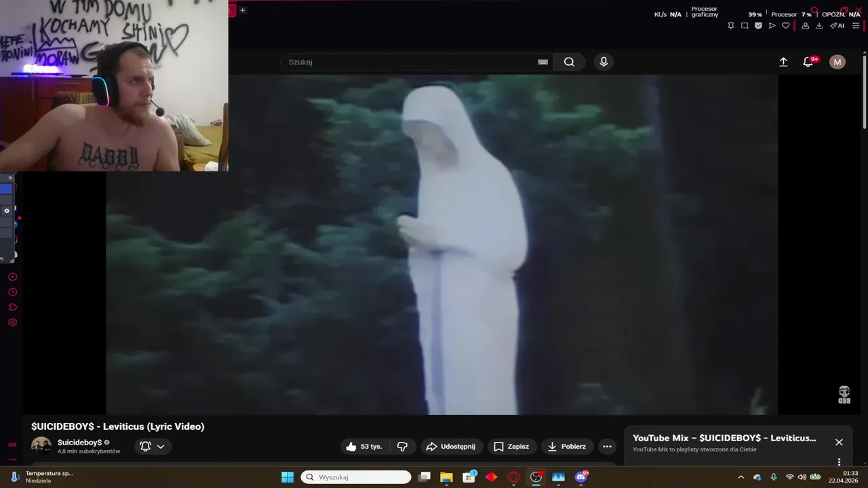Open YouTube Mix panel three-dot options
Screen dimensions: 868x488
coord(839,462)
